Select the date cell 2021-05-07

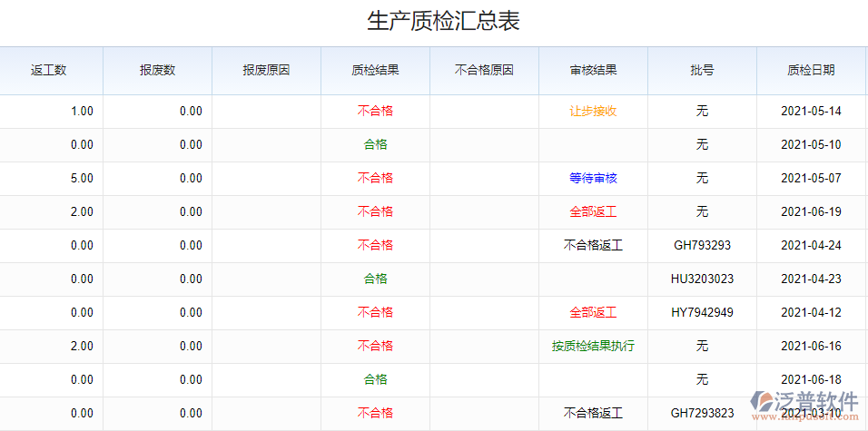coord(811,178)
